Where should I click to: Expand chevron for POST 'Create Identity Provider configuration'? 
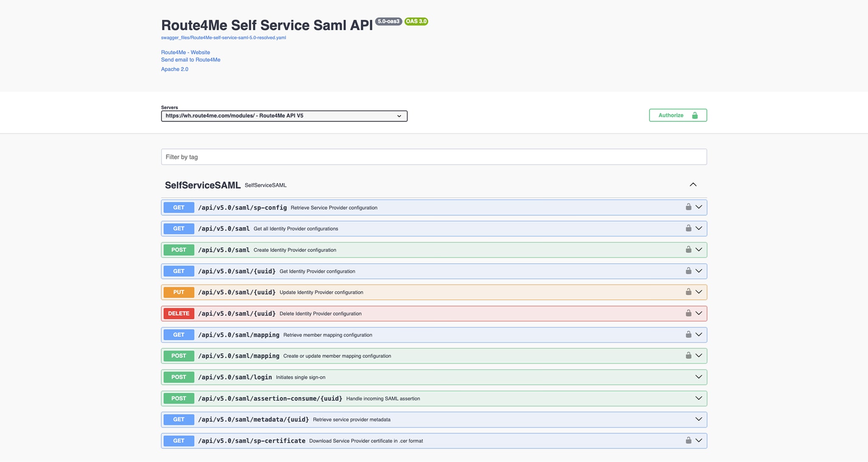tap(699, 249)
